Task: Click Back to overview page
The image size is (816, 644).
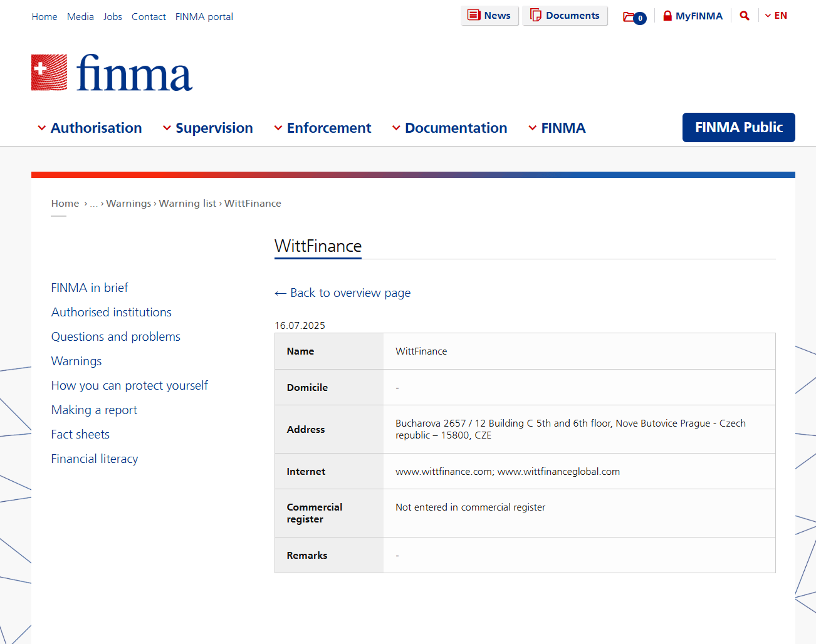Action: click(x=343, y=293)
